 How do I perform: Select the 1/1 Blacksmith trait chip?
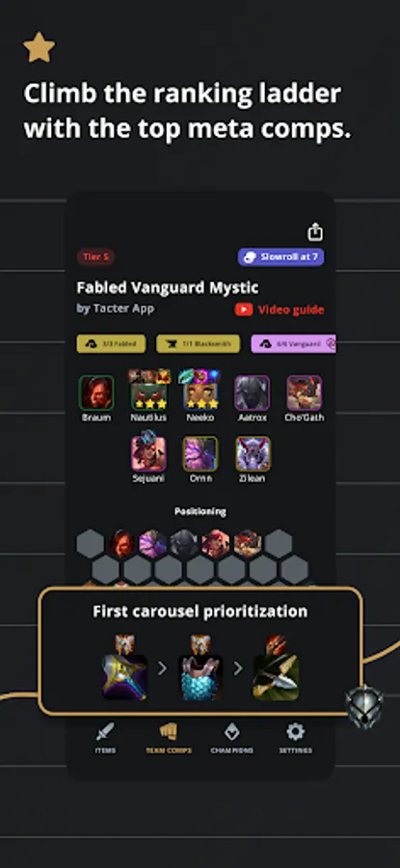[x=198, y=343]
